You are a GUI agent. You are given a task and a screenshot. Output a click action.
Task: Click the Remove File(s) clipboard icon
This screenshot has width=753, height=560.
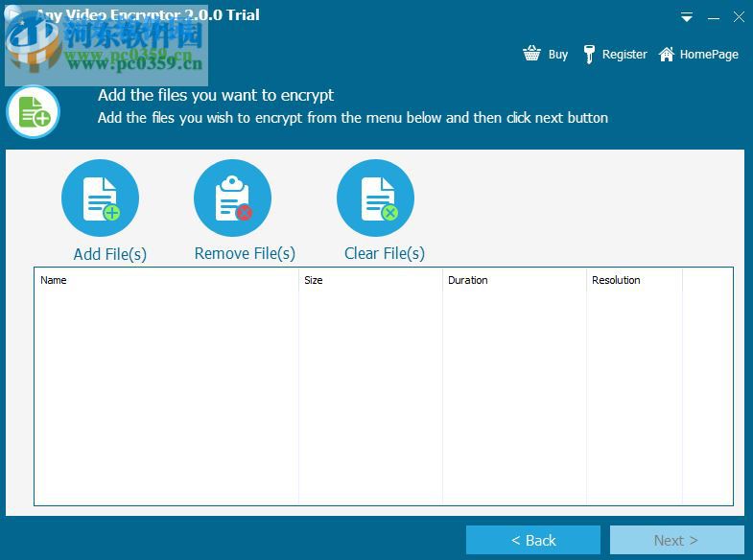point(232,198)
